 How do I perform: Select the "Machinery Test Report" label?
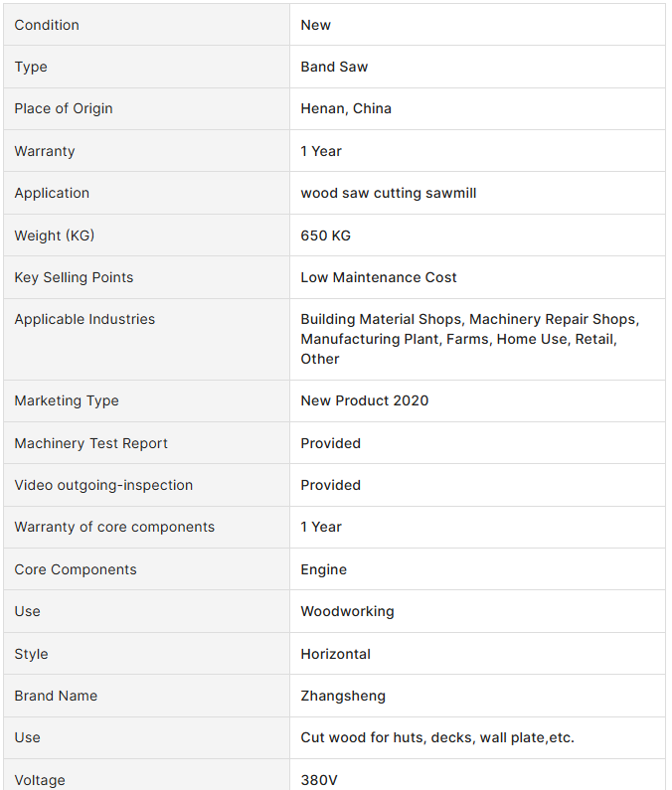(x=90, y=443)
